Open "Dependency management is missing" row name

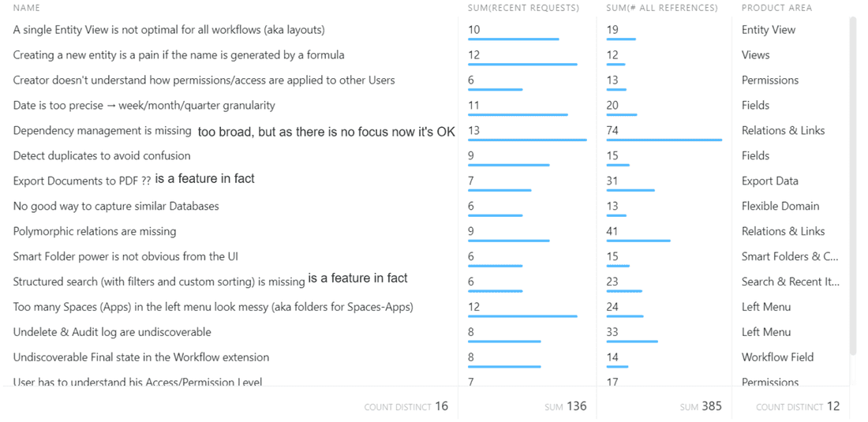103,131
